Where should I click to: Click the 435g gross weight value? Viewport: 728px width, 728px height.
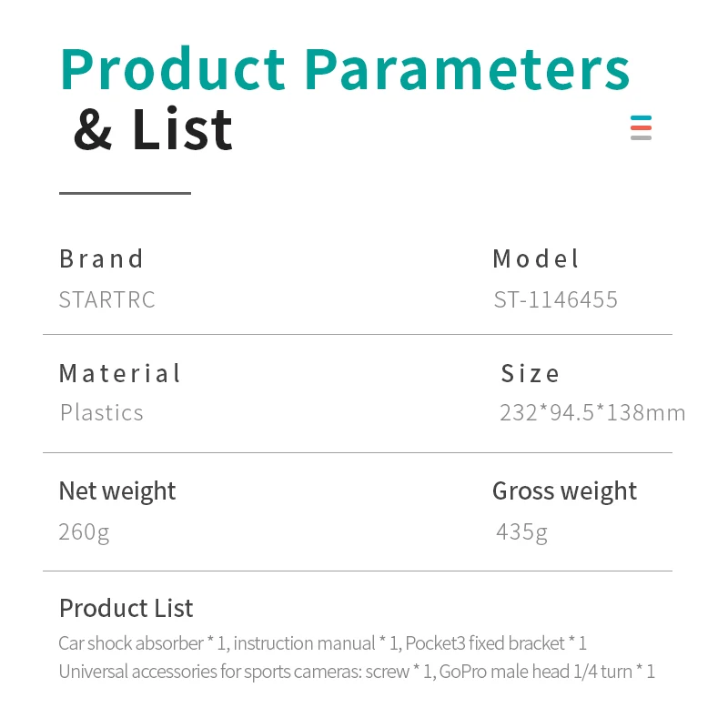click(x=521, y=532)
